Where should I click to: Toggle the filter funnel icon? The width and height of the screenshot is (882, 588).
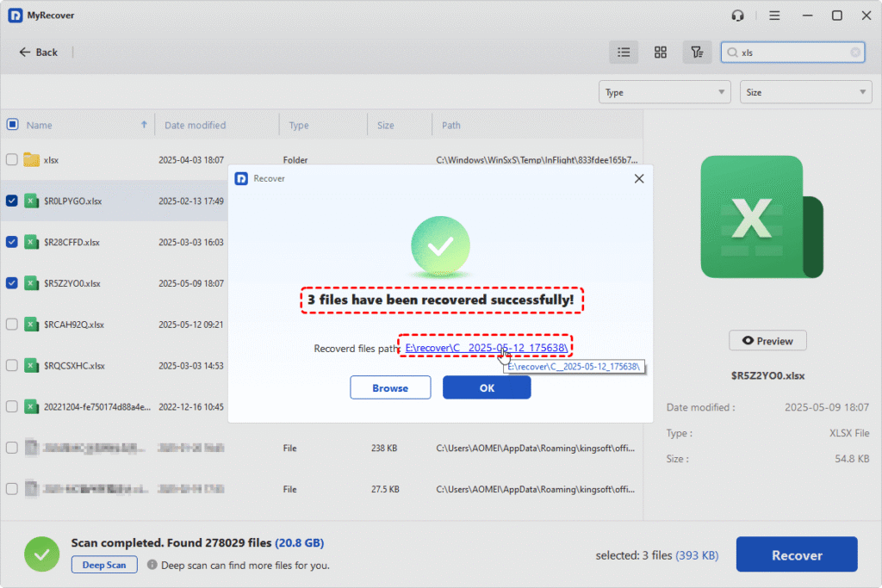[x=697, y=53]
